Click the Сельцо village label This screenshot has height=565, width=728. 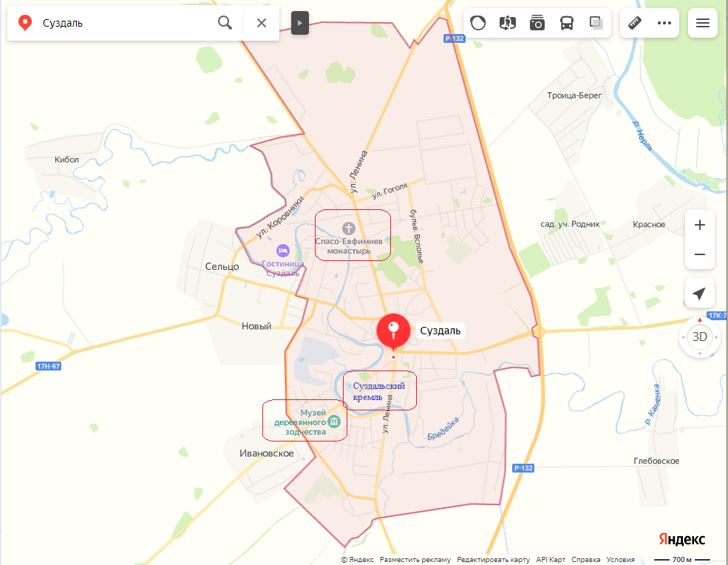(222, 267)
